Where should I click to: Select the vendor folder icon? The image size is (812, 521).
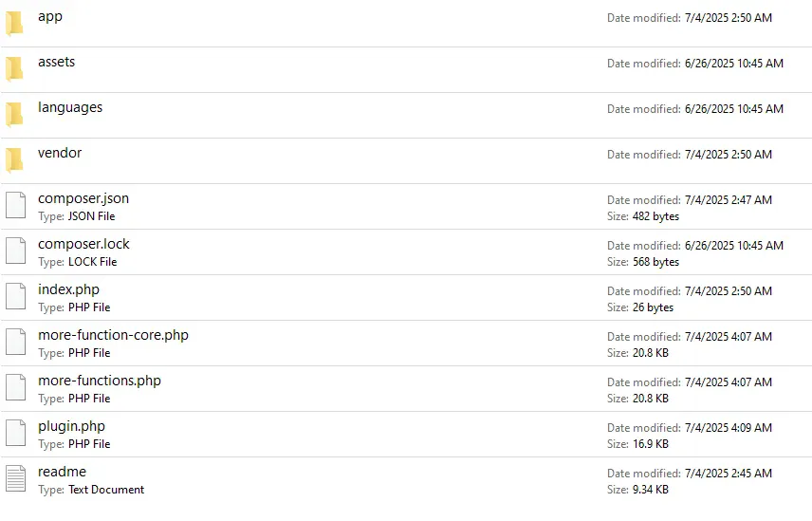[x=14, y=159]
